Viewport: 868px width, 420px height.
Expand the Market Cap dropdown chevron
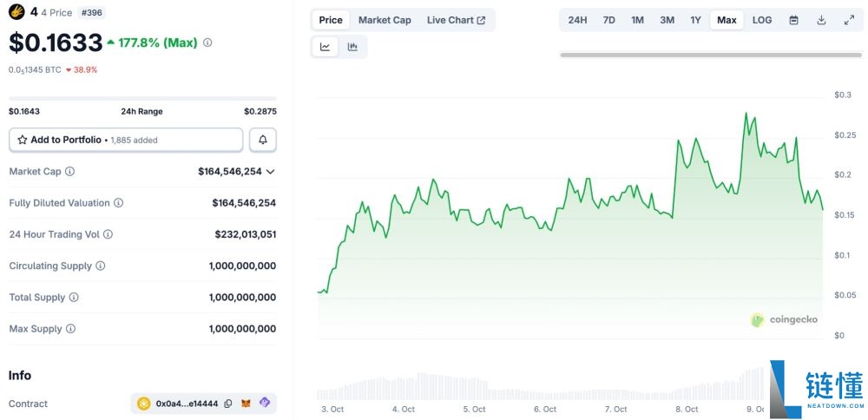click(x=270, y=172)
